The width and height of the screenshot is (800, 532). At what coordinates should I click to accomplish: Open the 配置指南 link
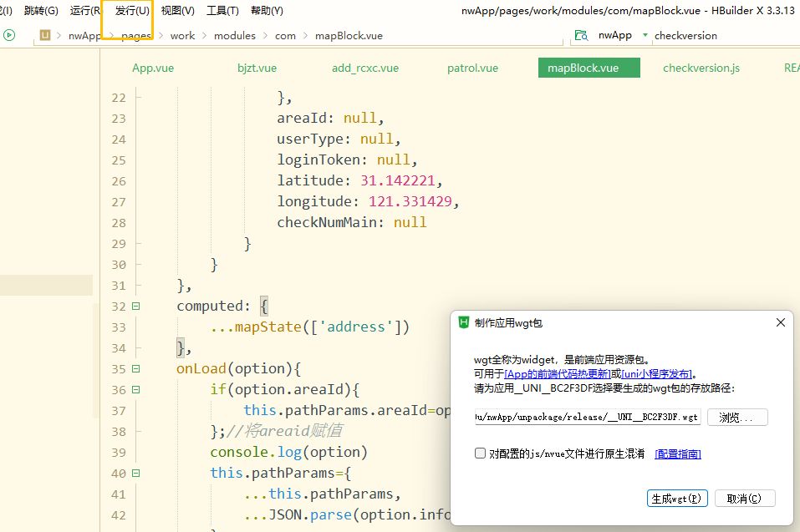[x=677, y=454]
